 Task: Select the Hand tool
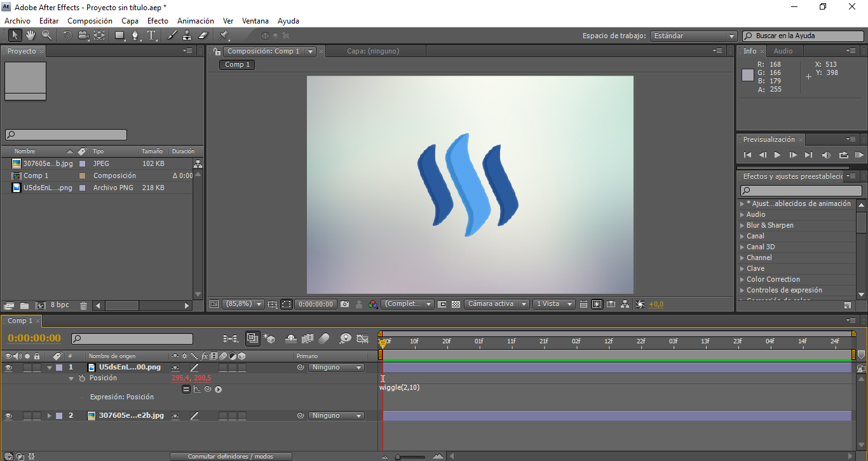click(x=31, y=36)
